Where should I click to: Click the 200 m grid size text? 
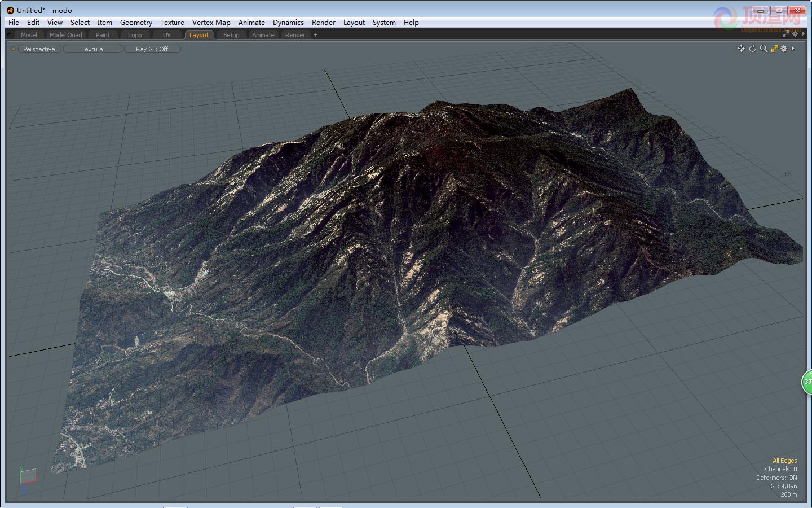pyautogui.click(x=788, y=494)
